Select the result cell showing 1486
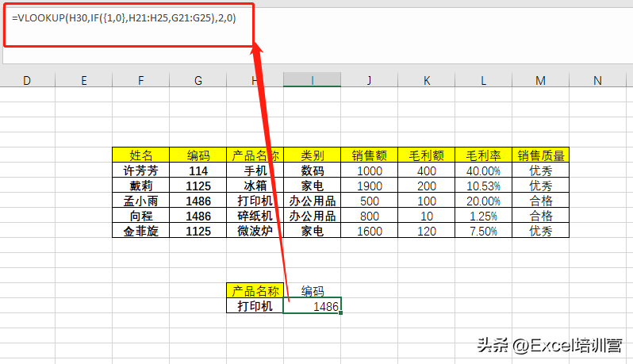 pos(312,305)
